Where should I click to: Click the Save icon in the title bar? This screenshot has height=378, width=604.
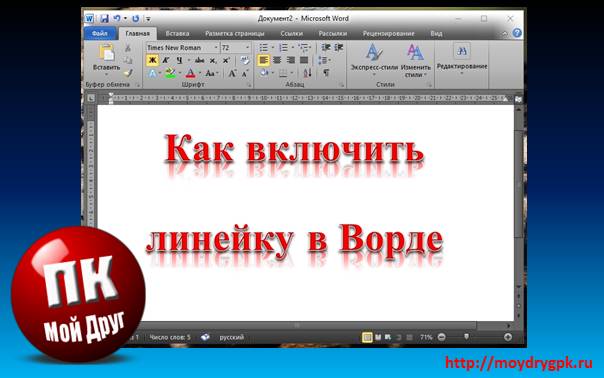click(x=104, y=18)
